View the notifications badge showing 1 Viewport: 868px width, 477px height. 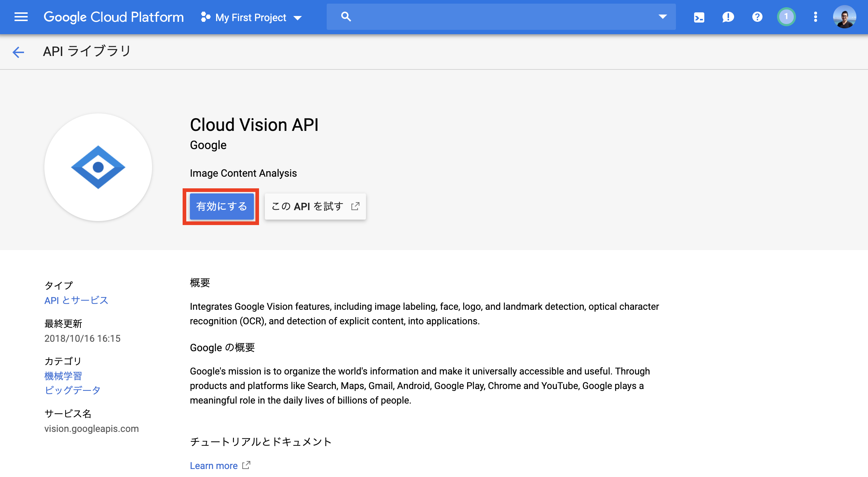tap(786, 17)
